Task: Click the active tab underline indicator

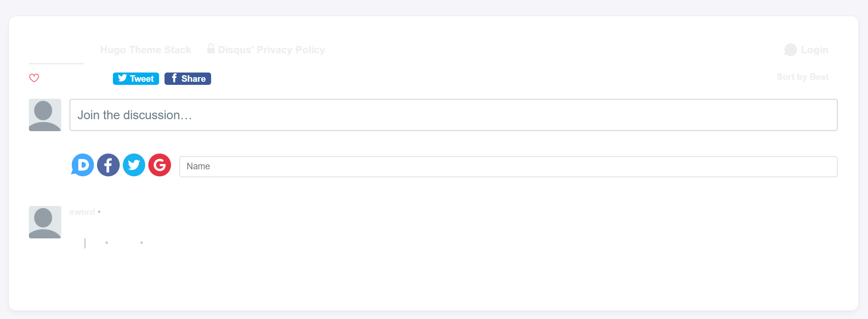Action: (56, 63)
